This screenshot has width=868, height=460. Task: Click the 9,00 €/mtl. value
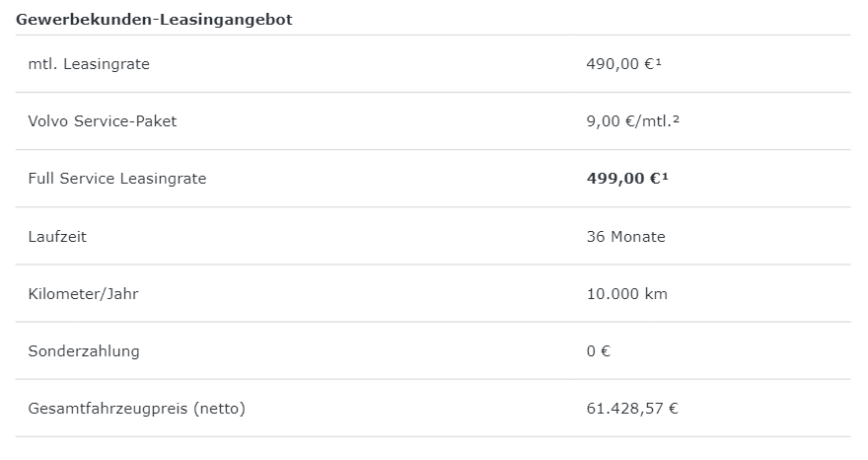pyautogui.click(x=629, y=120)
